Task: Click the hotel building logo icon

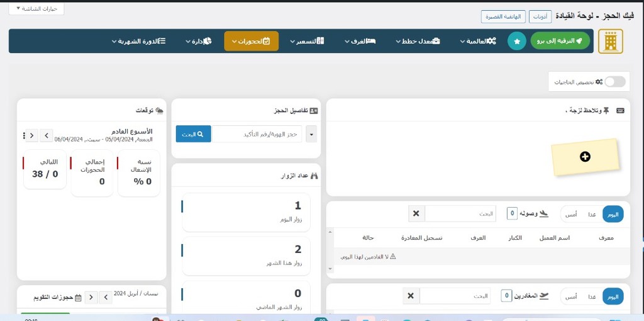Action: [x=610, y=41]
